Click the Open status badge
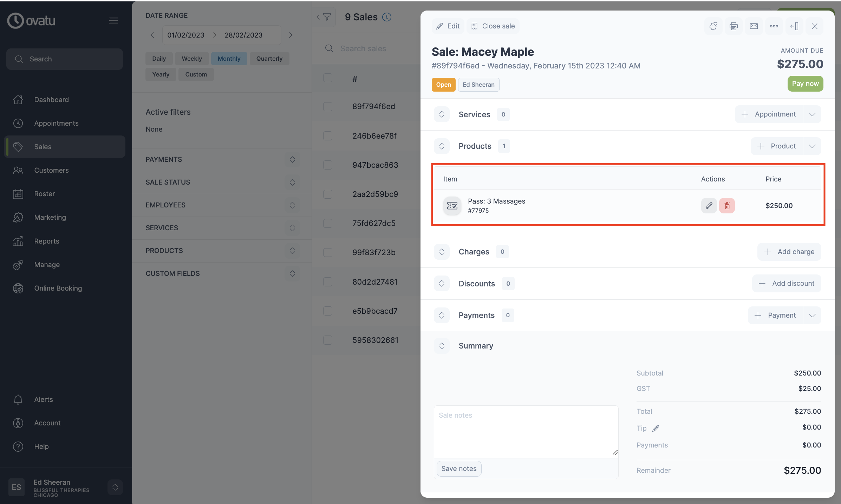841x504 pixels. click(443, 85)
